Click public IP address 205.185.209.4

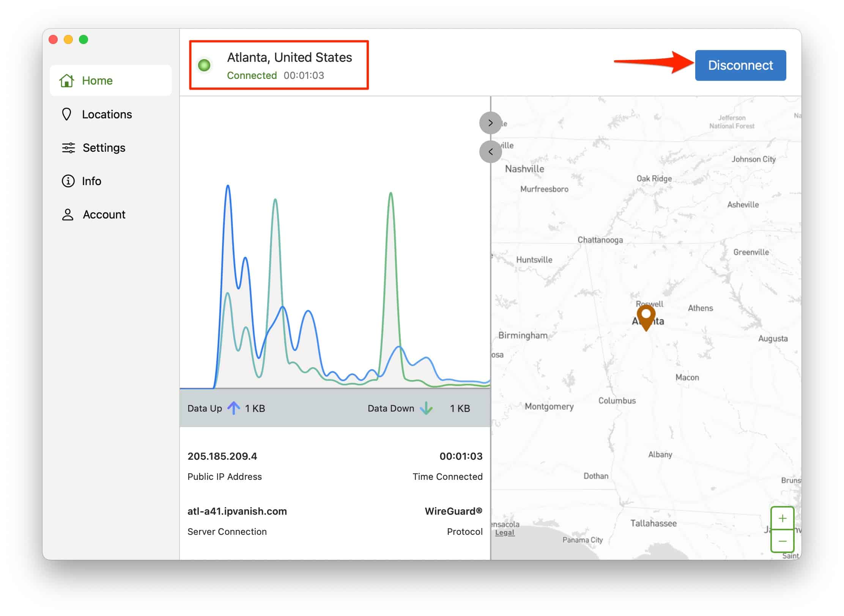[222, 456]
